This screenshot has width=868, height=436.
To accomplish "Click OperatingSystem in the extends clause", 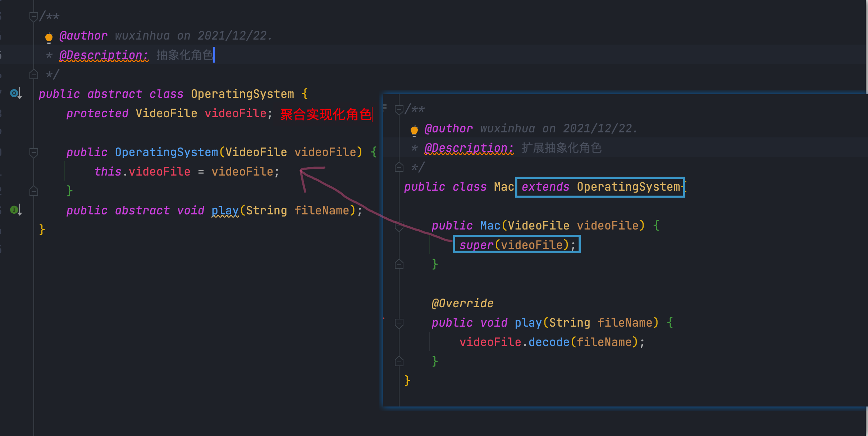I will click(628, 187).
